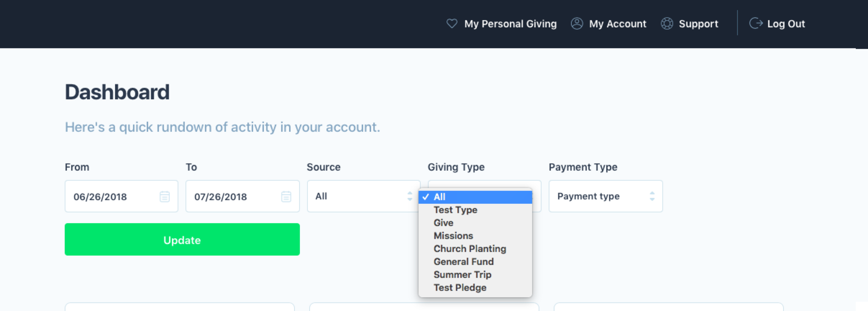This screenshot has height=311, width=868.
Task: Choose the Church Planting option
Action: [470, 249]
